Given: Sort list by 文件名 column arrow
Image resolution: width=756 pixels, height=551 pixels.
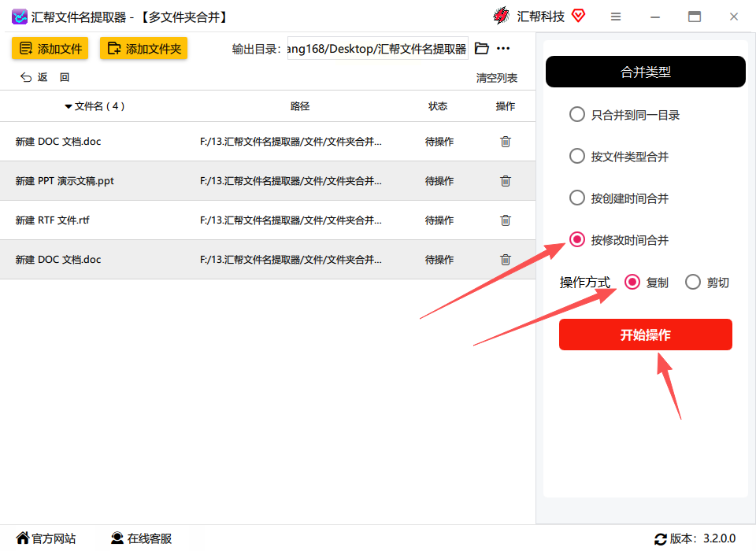Looking at the screenshot, I should [x=69, y=106].
